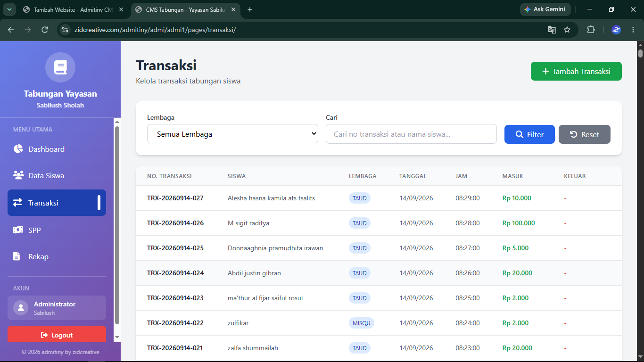This screenshot has height=362, width=644.
Task: Open the Chrome three-dot menu
Action: (x=633, y=30)
